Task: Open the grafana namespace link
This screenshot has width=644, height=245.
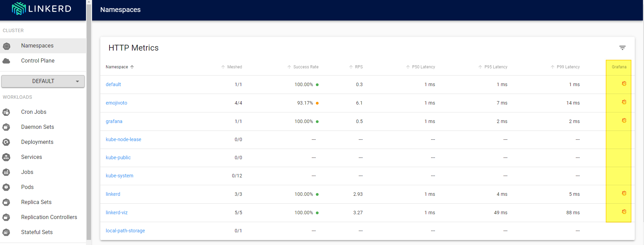Action: pyautogui.click(x=114, y=121)
